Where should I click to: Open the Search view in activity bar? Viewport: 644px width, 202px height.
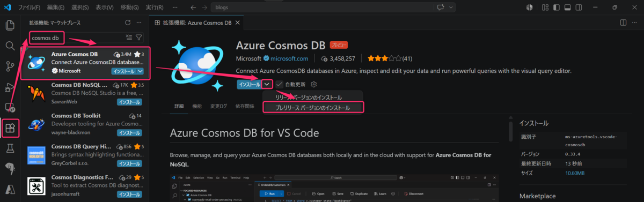pos(10,46)
